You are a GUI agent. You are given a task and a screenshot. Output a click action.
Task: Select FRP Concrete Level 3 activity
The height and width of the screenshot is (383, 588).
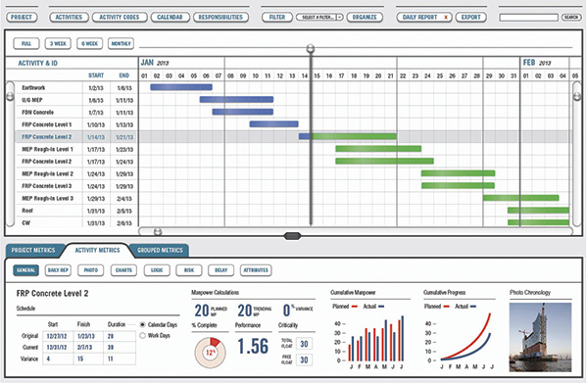(x=75, y=186)
